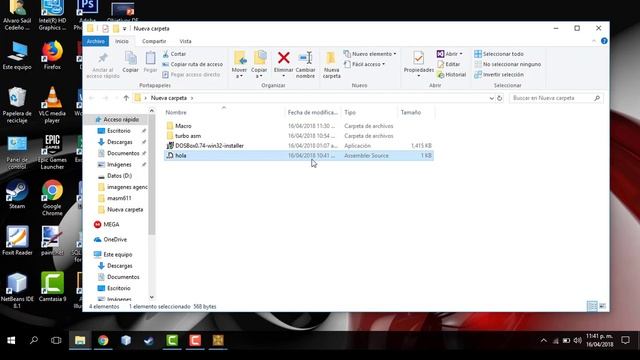
Task: Click the up-one-level arrow in navigation bar
Action: coord(126,98)
